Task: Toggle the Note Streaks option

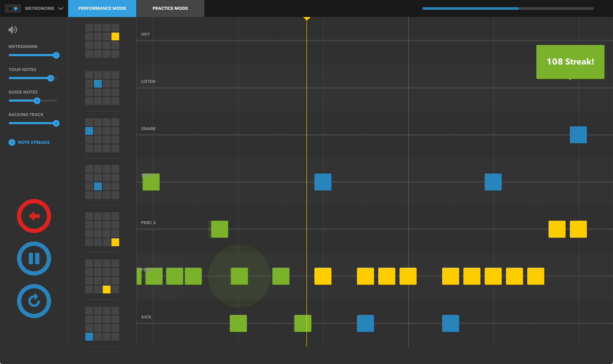Action: [x=12, y=142]
